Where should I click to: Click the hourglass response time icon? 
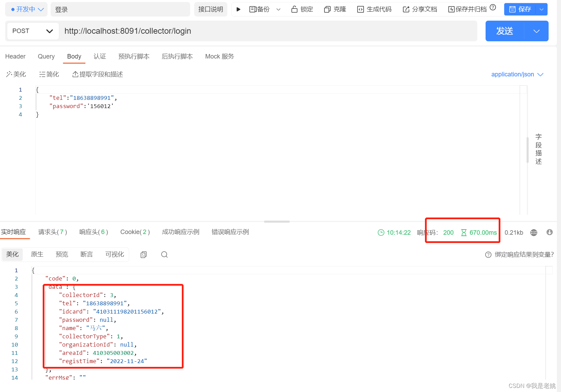pyautogui.click(x=464, y=233)
